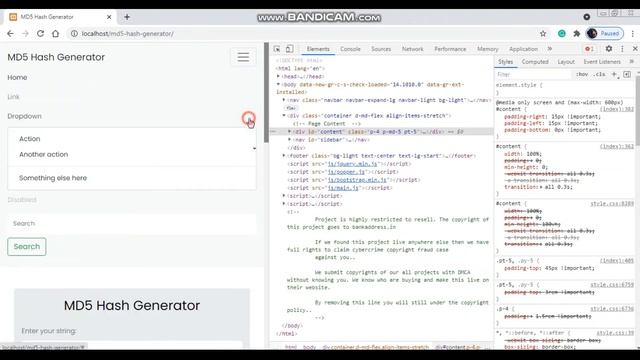
Task: Choose Something else here entry
Action: click(53, 178)
